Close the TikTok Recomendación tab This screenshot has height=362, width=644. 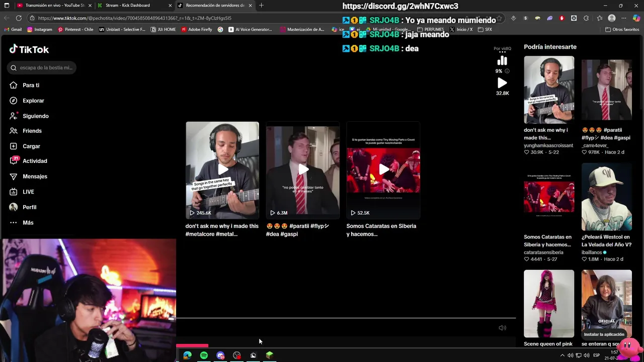[250, 6]
